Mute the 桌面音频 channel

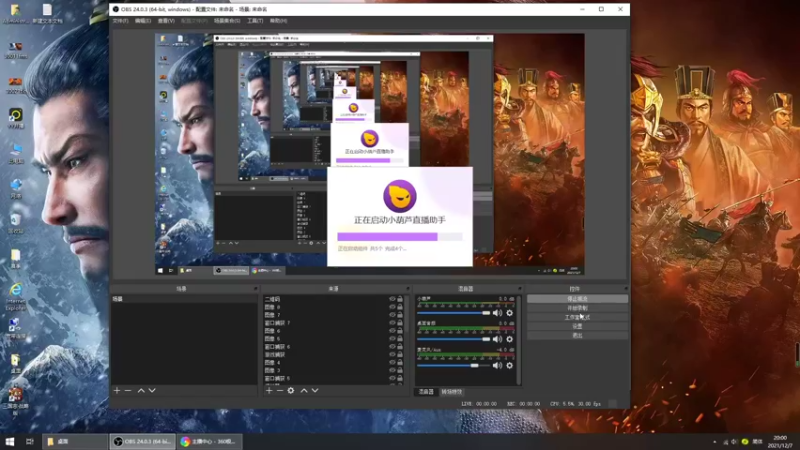pos(497,339)
